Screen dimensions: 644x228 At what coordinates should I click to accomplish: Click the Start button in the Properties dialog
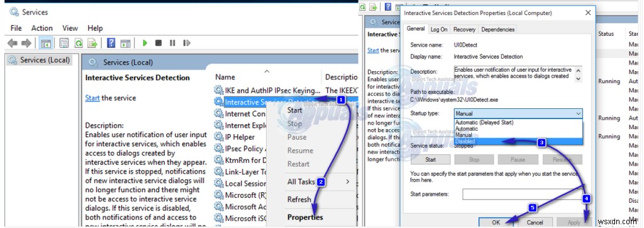430,160
